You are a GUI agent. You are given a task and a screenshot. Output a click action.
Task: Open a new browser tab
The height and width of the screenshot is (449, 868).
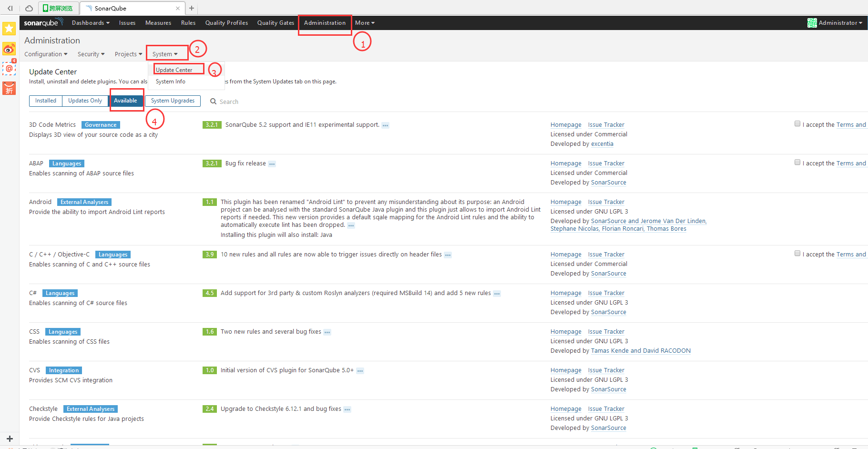pyautogui.click(x=192, y=8)
